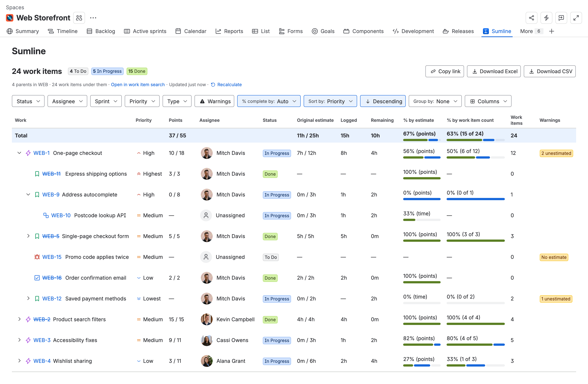Open the Reports tab
The height and width of the screenshot is (384, 588).
coord(229,31)
